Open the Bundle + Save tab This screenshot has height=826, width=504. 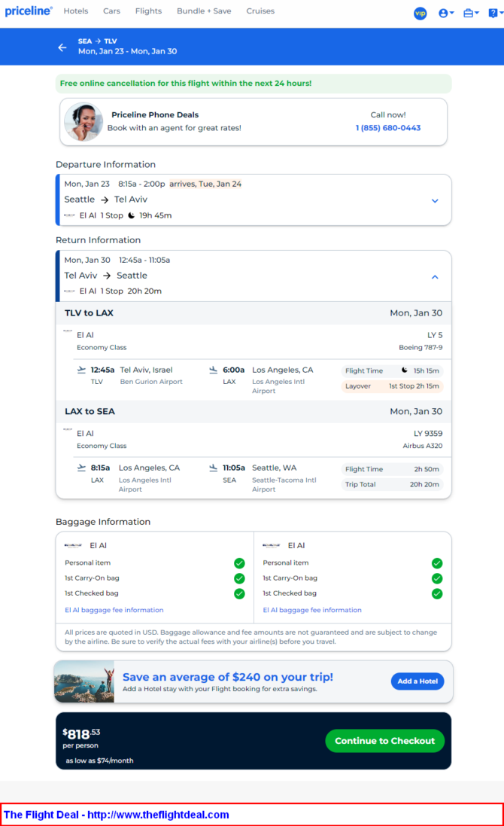(204, 11)
